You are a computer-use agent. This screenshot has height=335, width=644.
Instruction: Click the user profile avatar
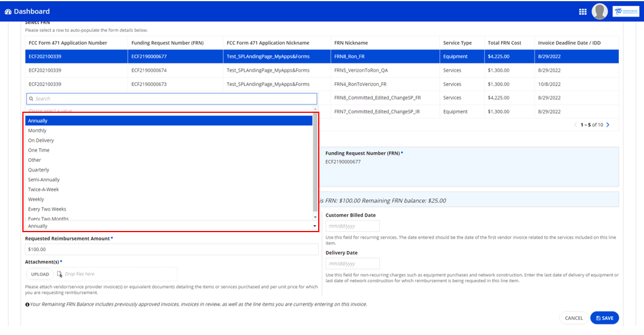pyautogui.click(x=599, y=11)
